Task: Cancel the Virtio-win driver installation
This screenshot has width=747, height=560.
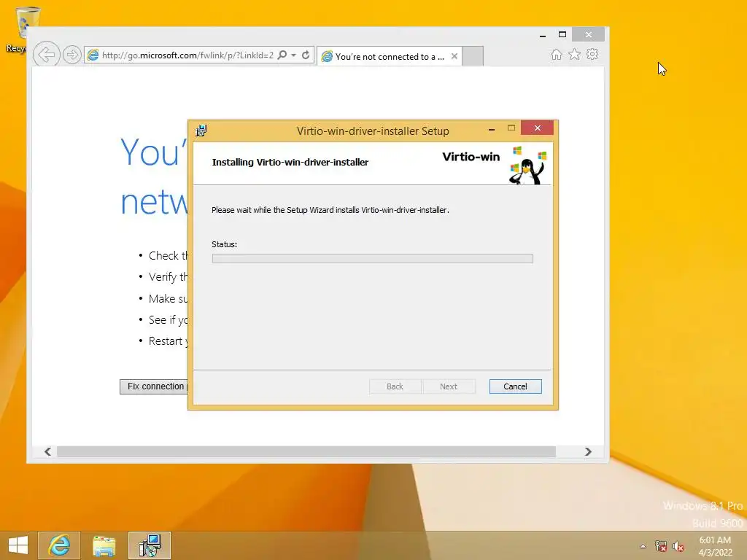Action: (516, 386)
